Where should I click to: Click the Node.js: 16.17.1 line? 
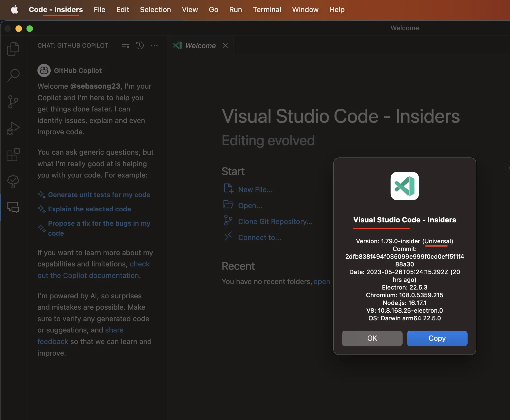(x=405, y=303)
